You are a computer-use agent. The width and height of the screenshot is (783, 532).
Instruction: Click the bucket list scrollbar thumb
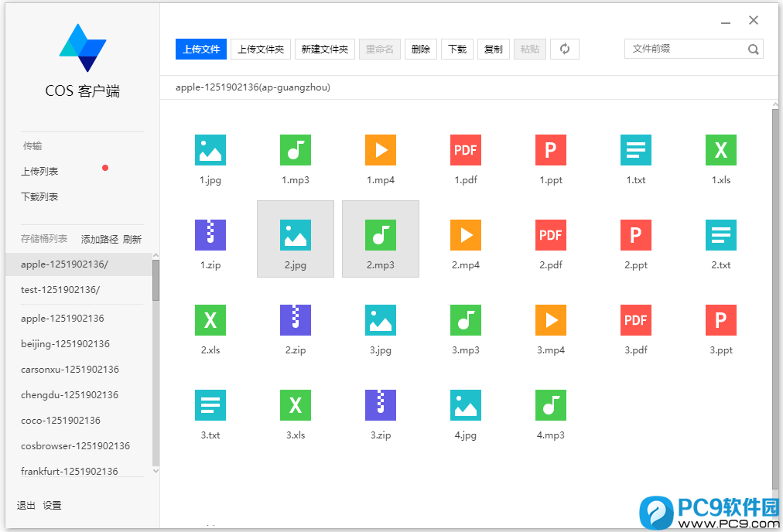156,280
